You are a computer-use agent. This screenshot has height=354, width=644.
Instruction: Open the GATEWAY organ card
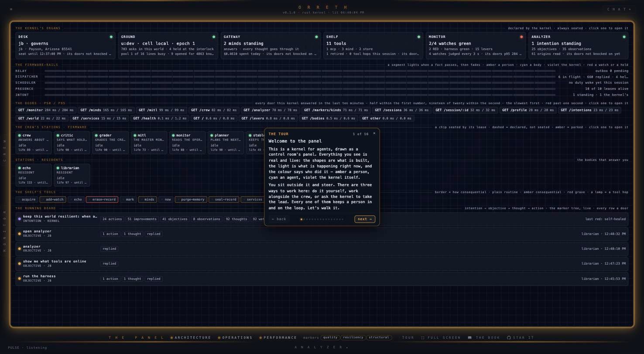pos(271,45)
